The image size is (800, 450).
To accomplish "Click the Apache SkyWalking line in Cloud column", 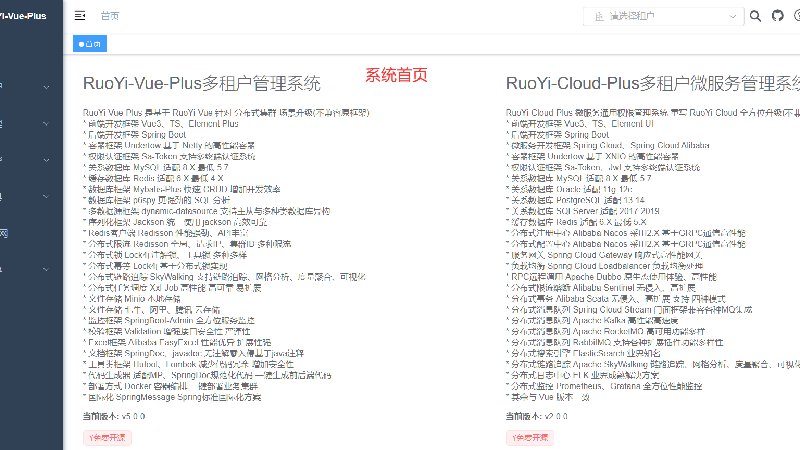I will coord(653,364).
